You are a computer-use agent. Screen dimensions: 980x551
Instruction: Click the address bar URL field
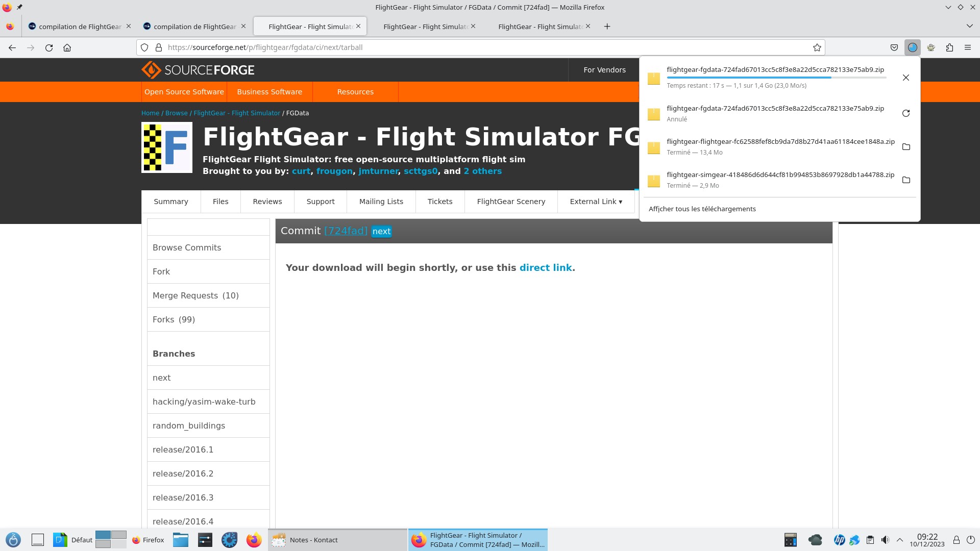[x=480, y=47]
